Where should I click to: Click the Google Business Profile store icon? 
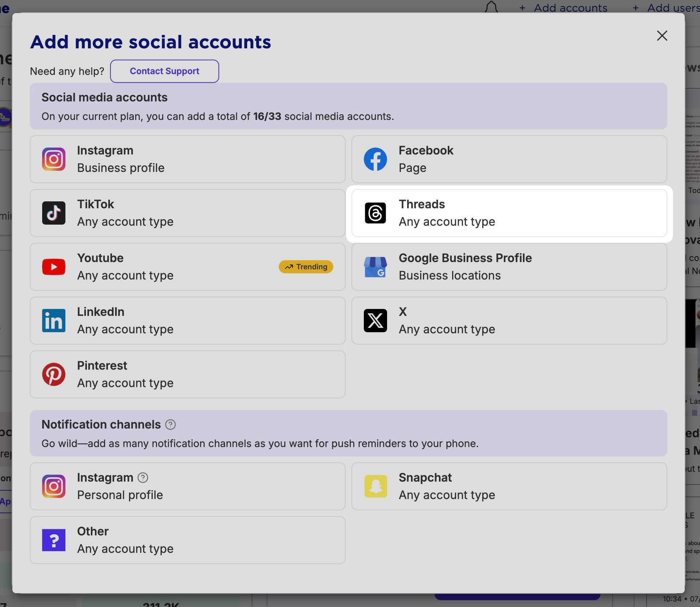[375, 267]
